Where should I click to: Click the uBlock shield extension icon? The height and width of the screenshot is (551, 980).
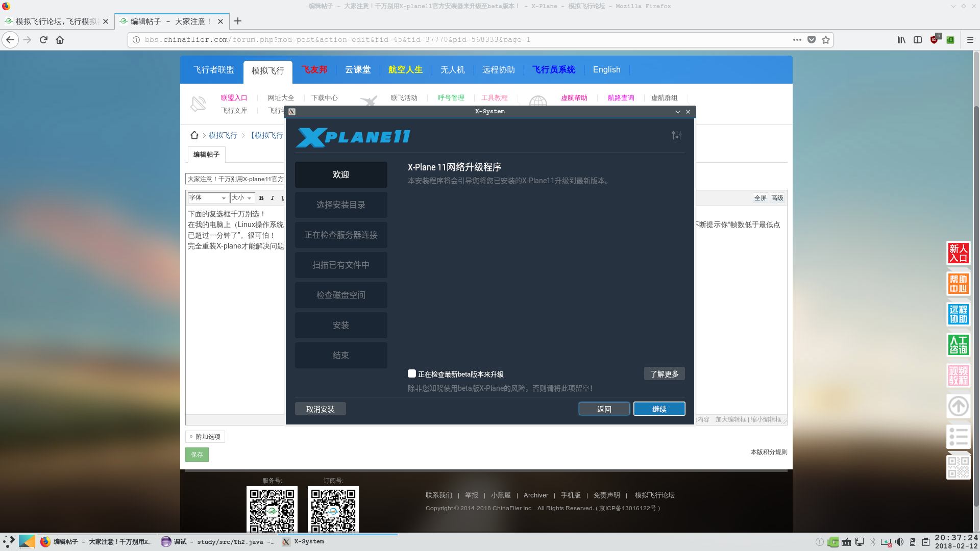(935, 40)
